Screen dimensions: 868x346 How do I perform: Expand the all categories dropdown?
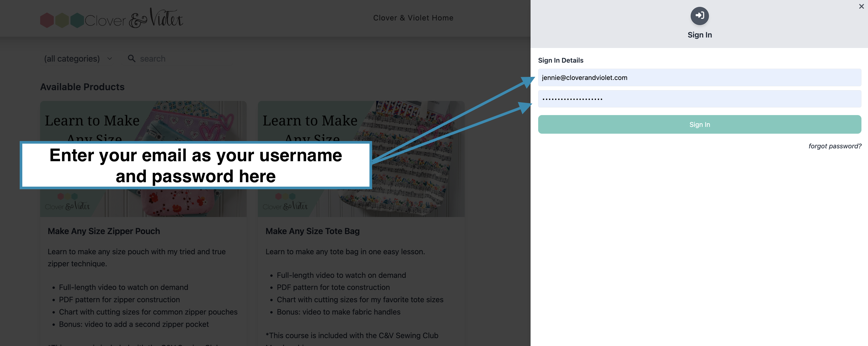click(x=78, y=58)
